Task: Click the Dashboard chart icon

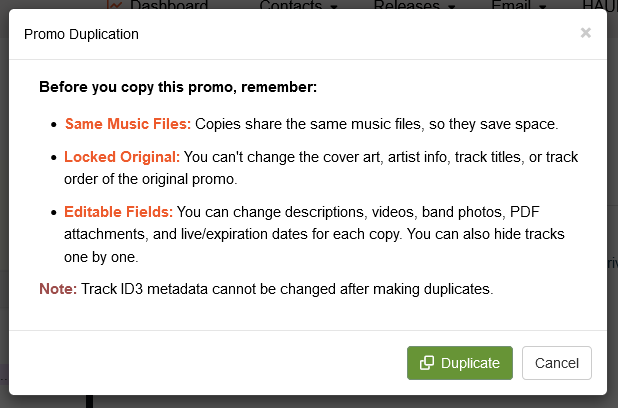Action: [x=114, y=5]
